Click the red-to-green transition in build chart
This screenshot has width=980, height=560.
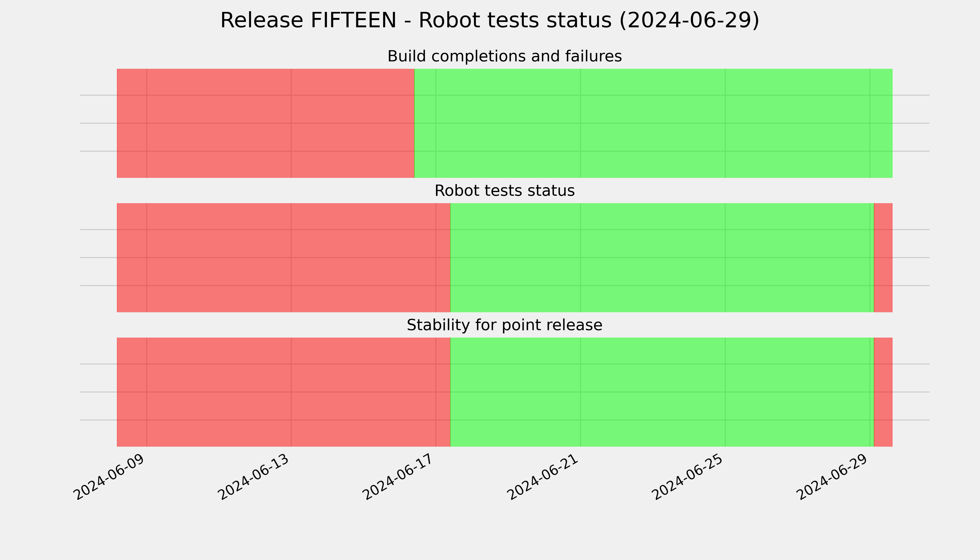click(x=414, y=123)
